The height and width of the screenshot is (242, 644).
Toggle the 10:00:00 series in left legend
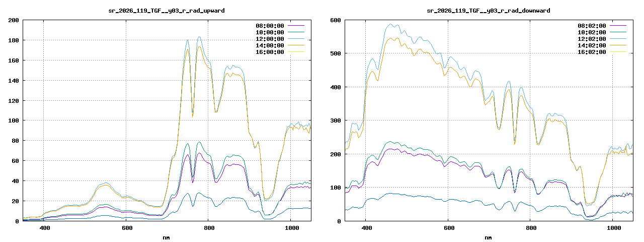pos(270,32)
